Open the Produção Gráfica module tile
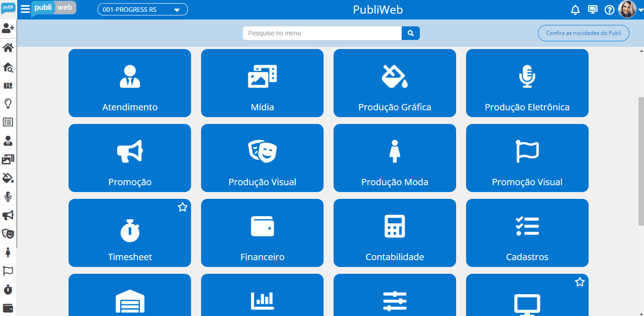 (395, 83)
